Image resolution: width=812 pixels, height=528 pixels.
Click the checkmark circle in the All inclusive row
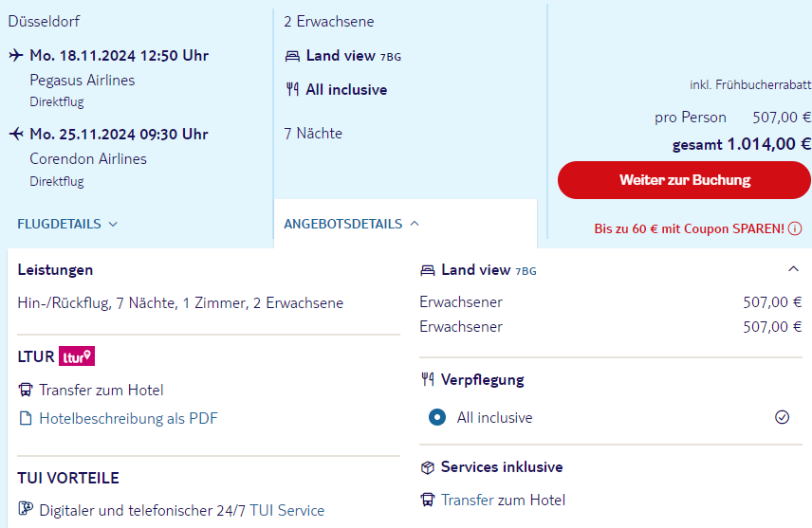tap(783, 417)
